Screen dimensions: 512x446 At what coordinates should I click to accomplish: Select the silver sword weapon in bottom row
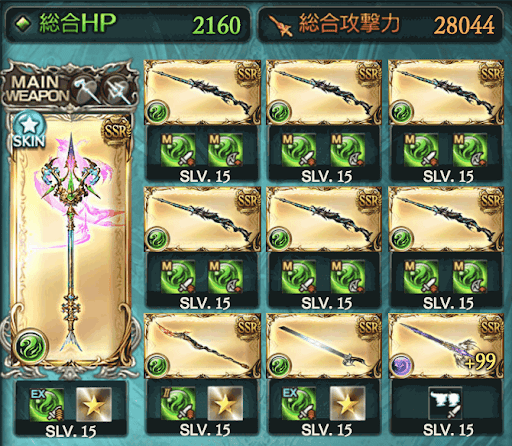point(324,346)
